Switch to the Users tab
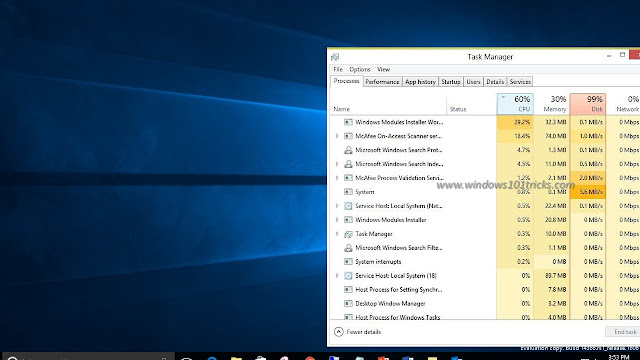640x360 pixels. point(473,82)
